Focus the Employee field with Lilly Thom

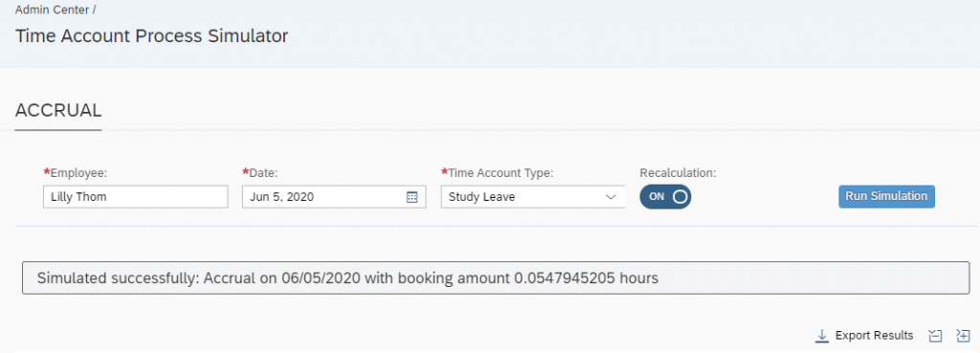point(136,197)
